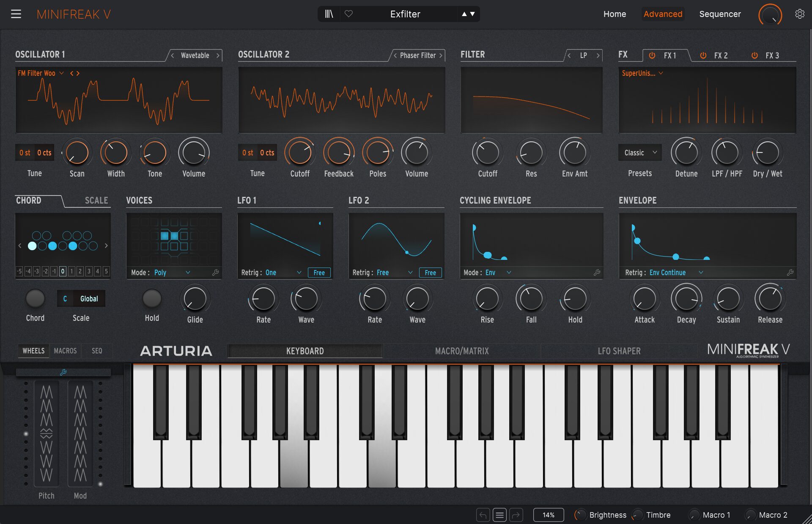812x524 pixels.
Task: Favorite the Exfilter preset with heart icon
Action: tap(348, 14)
